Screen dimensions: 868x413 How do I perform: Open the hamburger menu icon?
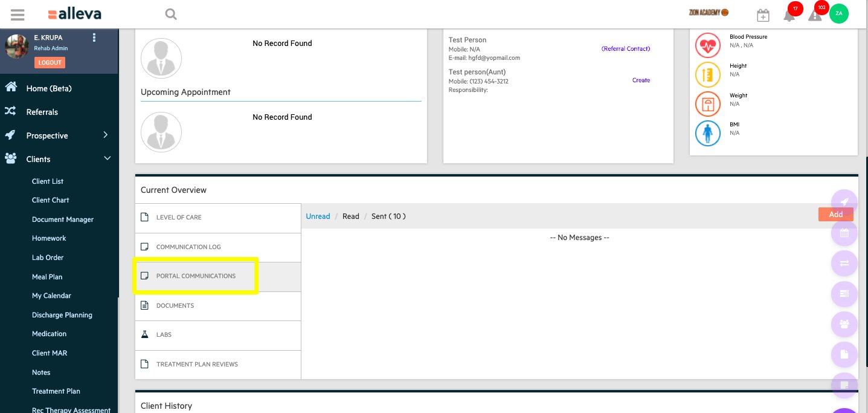click(18, 15)
